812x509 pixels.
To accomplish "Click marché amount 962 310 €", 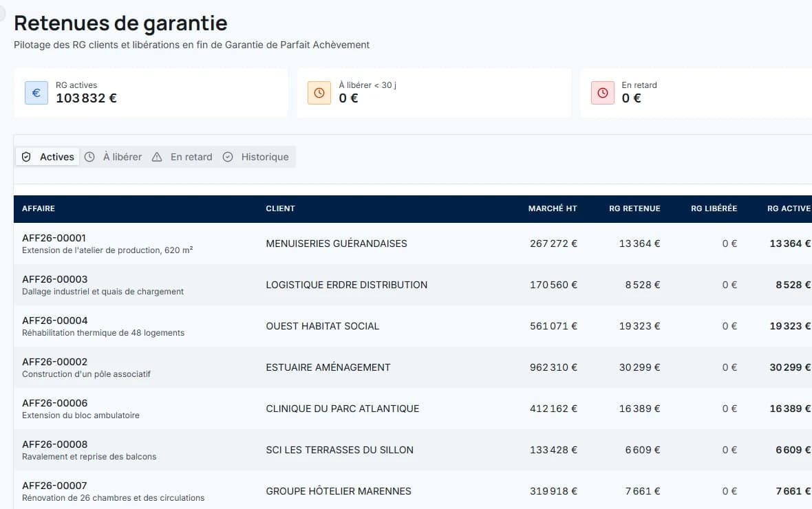I will click(x=553, y=367).
